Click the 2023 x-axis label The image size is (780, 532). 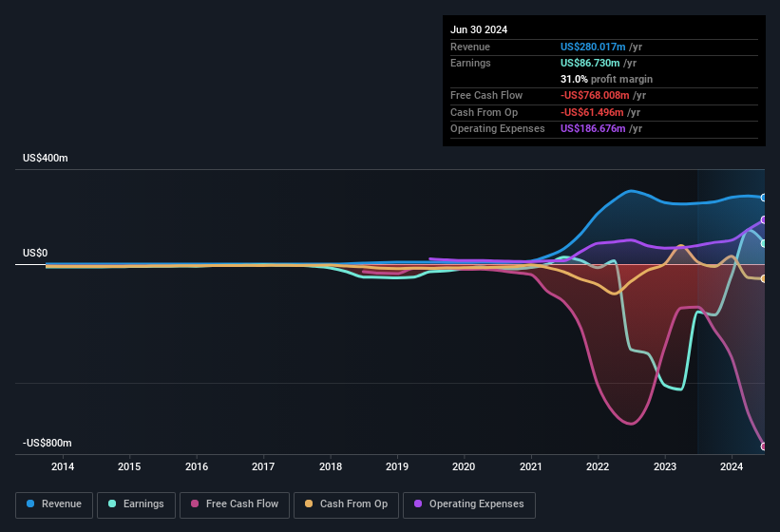(665, 466)
